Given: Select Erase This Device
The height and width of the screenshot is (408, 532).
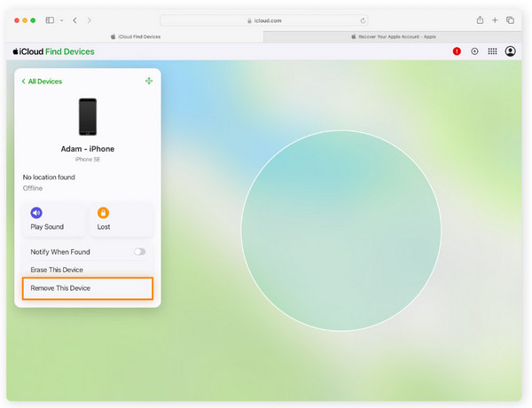Looking at the screenshot, I should [x=88, y=270].
